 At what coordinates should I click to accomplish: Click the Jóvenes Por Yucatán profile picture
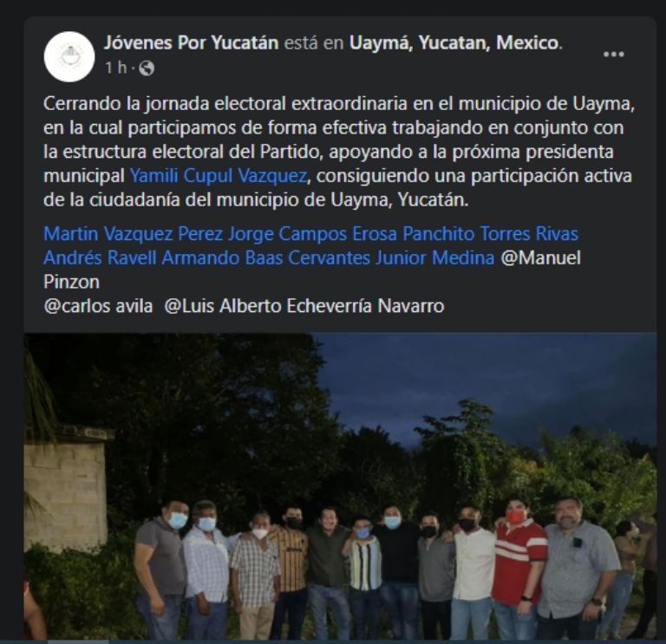point(69,56)
